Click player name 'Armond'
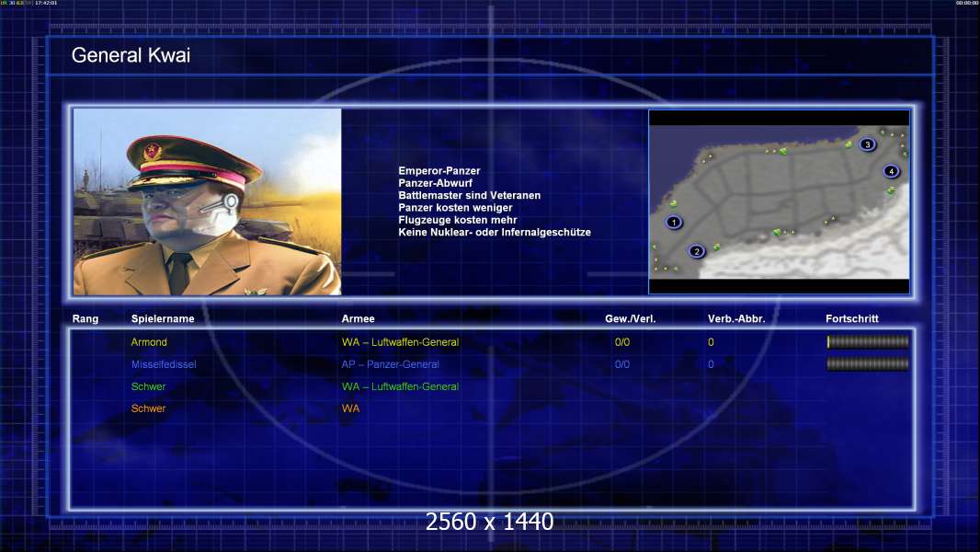This screenshot has height=552, width=980. [149, 342]
